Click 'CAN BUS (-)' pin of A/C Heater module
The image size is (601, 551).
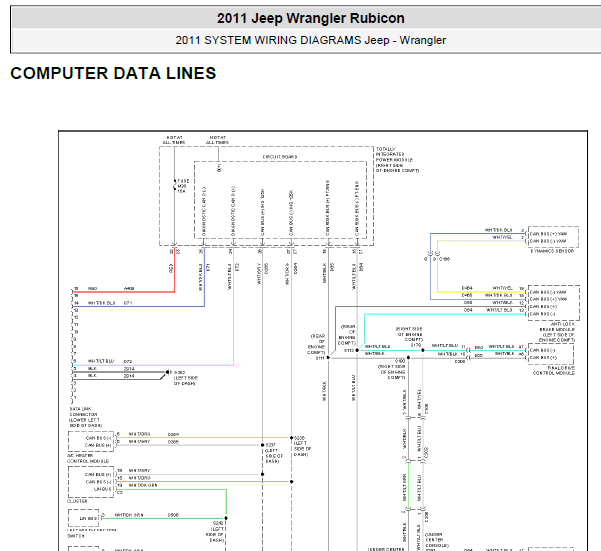(x=99, y=438)
